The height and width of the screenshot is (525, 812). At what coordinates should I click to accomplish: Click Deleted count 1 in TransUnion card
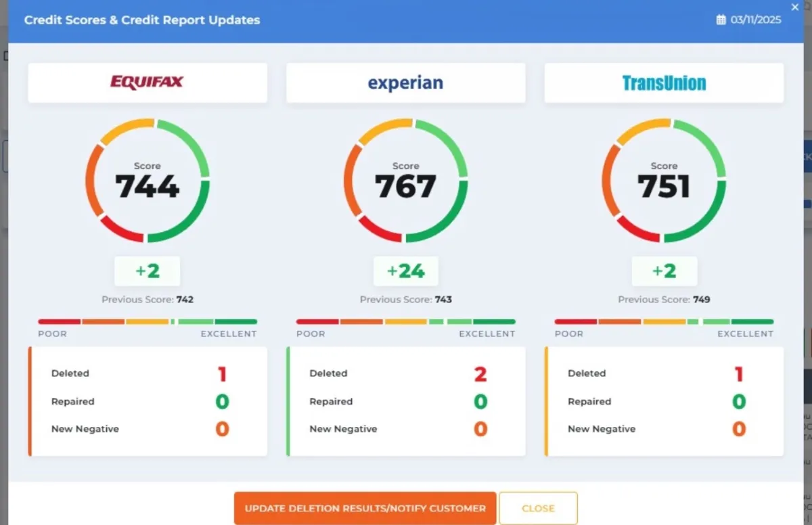(x=739, y=373)
